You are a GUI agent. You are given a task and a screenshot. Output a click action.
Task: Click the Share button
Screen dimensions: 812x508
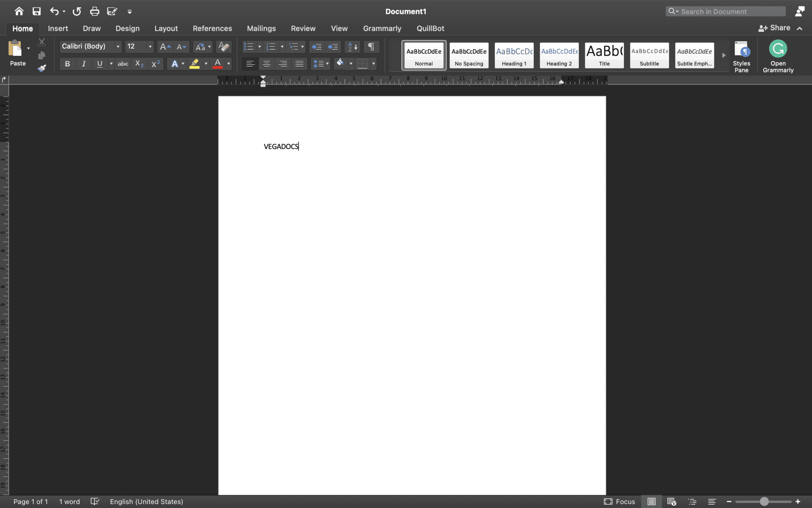(775, 28)
